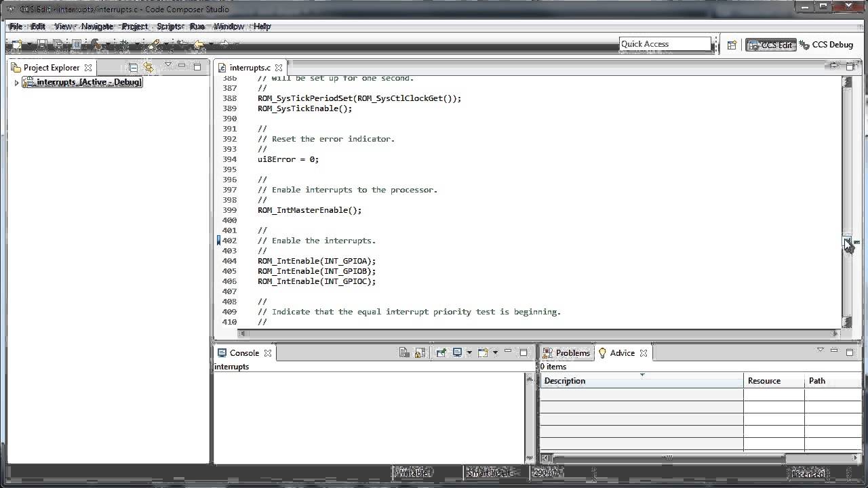Maximize the Console panel
The image size is (868, 488).
(524, 352)
